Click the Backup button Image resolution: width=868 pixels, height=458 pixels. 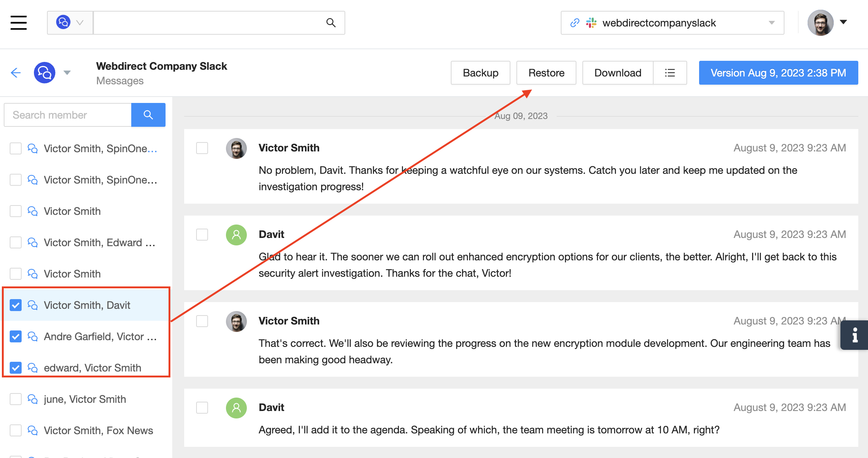[x=480, y=73]
